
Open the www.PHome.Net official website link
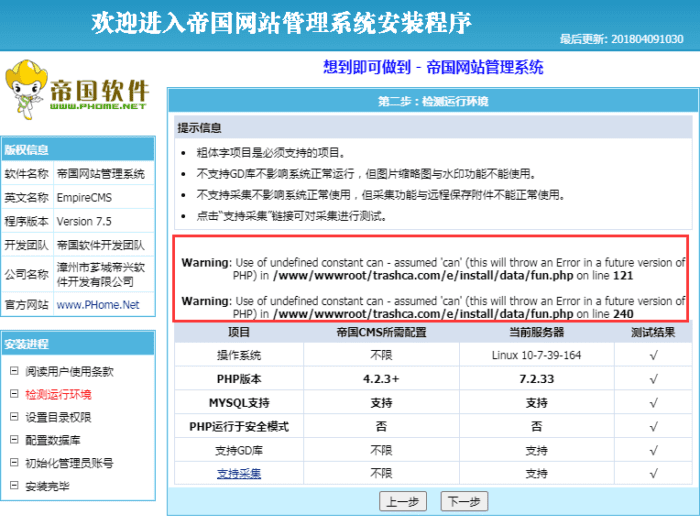point(98,304)
